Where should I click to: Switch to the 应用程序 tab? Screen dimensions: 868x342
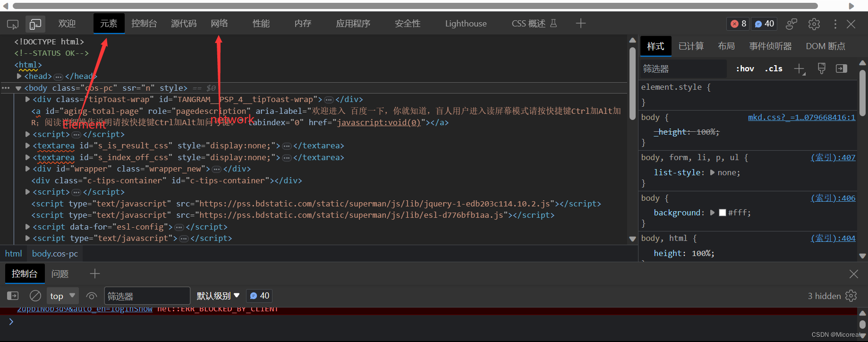pos(353,24)
